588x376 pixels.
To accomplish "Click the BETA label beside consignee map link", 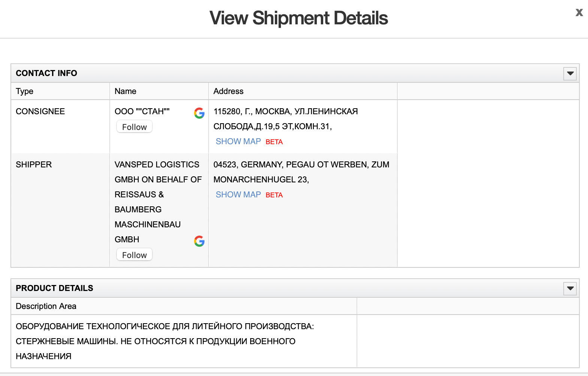I will click(274, 142).
